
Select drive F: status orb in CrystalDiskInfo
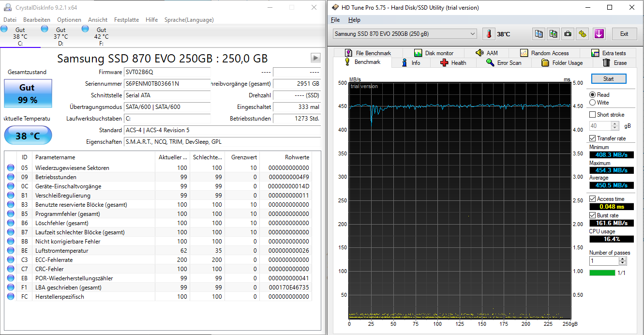[86, 29]
